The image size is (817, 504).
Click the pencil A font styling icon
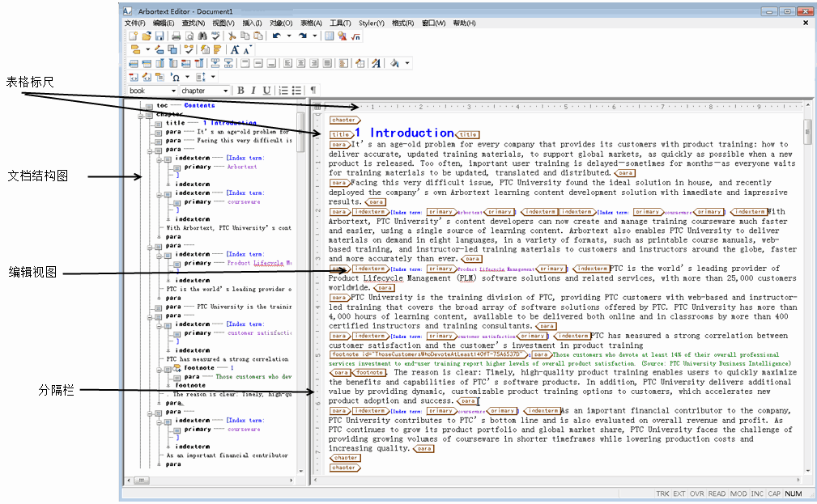(376, 63)
